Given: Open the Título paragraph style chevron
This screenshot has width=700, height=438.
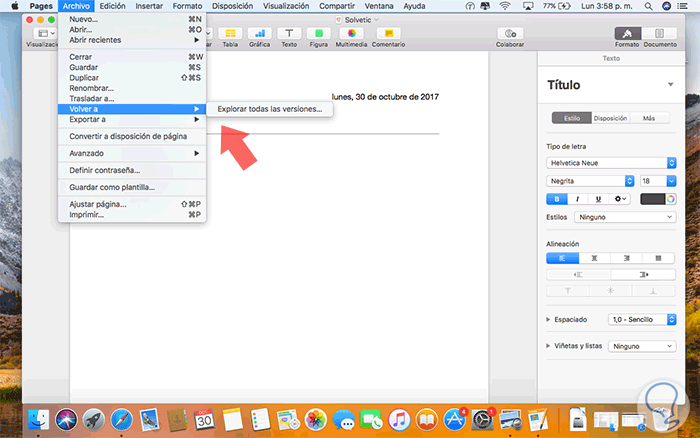Looking at the screenshot, I should [x=671, y=84].
